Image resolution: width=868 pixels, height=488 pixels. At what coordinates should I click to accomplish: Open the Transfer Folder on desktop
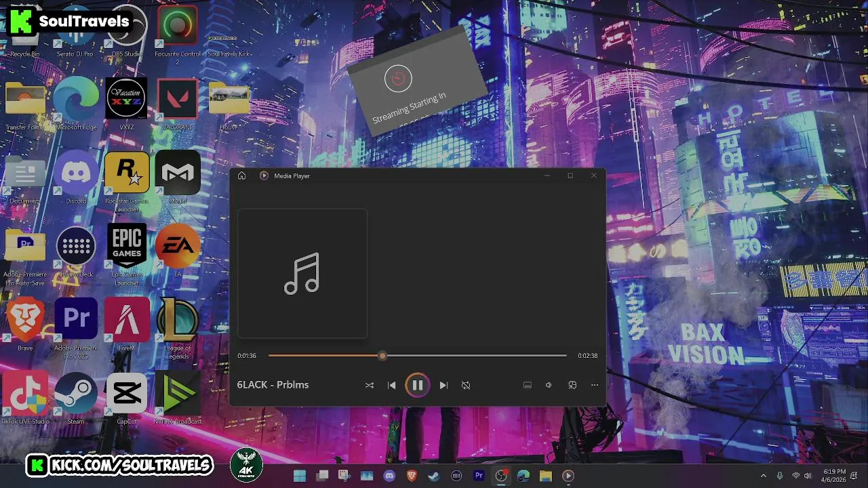coord(25,106)
